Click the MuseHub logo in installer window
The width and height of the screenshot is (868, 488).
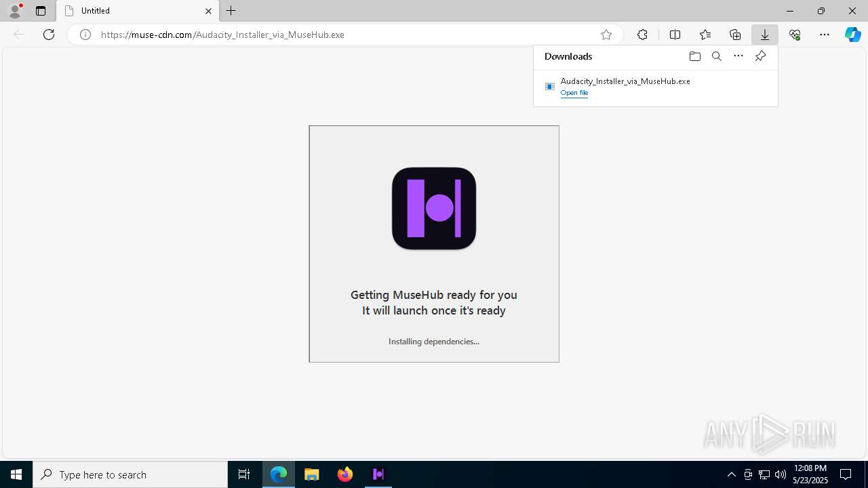tap(434, 208)
